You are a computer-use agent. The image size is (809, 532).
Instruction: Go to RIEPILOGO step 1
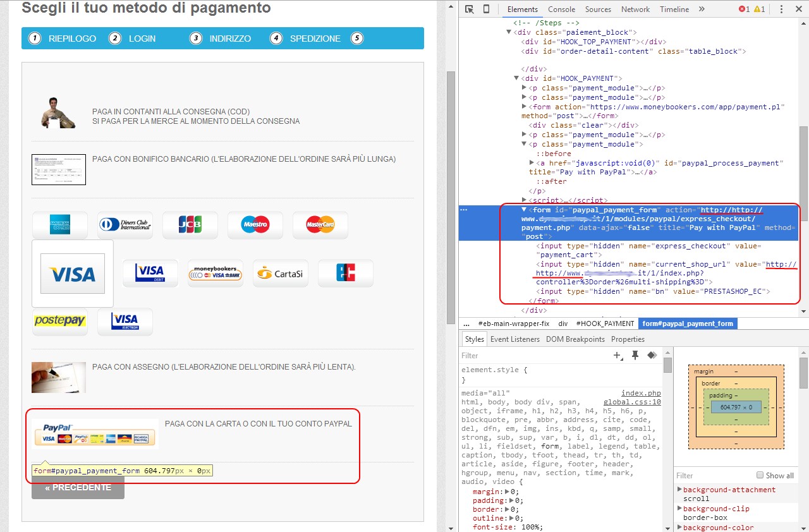pos(63,39)
